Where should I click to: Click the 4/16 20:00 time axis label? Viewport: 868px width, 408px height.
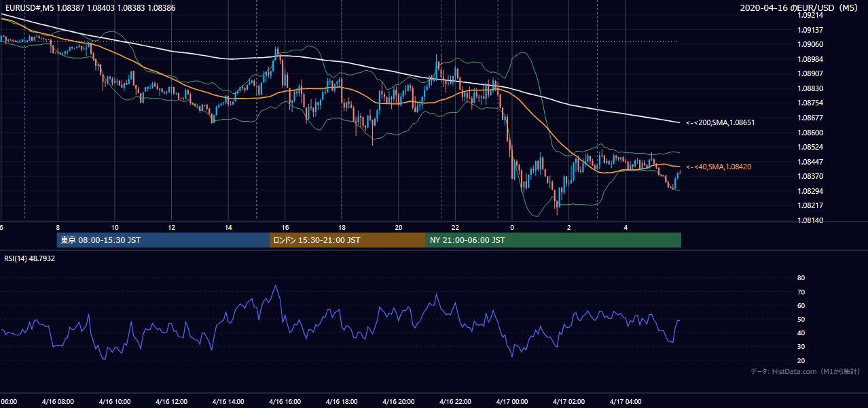pos(399,401)
